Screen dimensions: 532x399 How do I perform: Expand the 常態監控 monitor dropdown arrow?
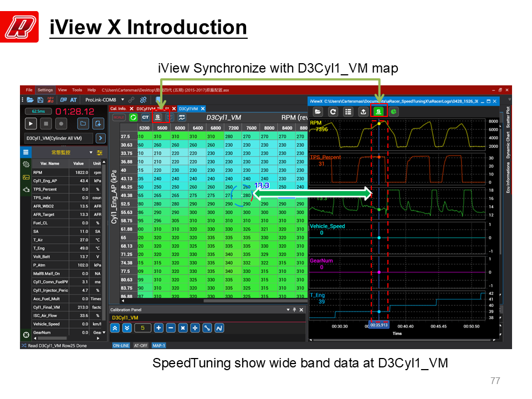click(91, 152)
